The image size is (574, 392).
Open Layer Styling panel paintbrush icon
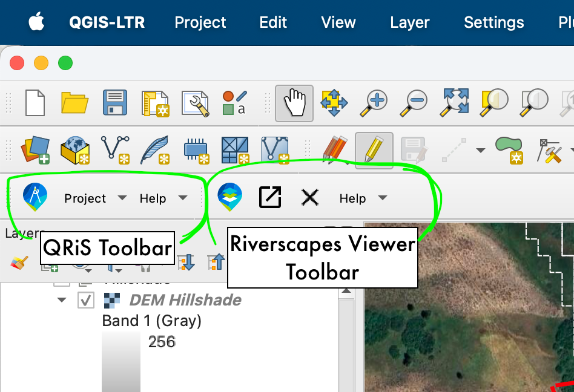(19, 263)
